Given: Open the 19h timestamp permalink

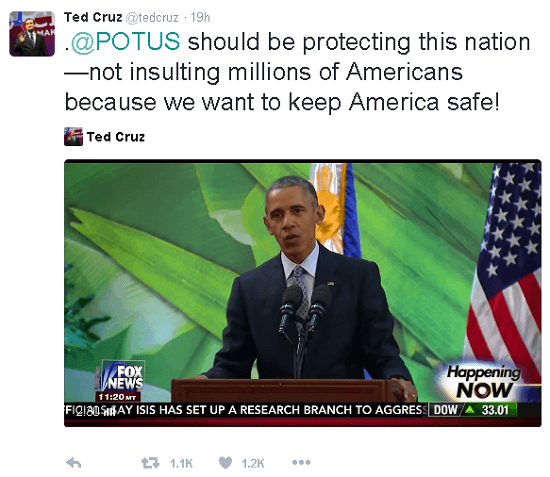Looking at the screenshot, I should [x=200, y=18].
